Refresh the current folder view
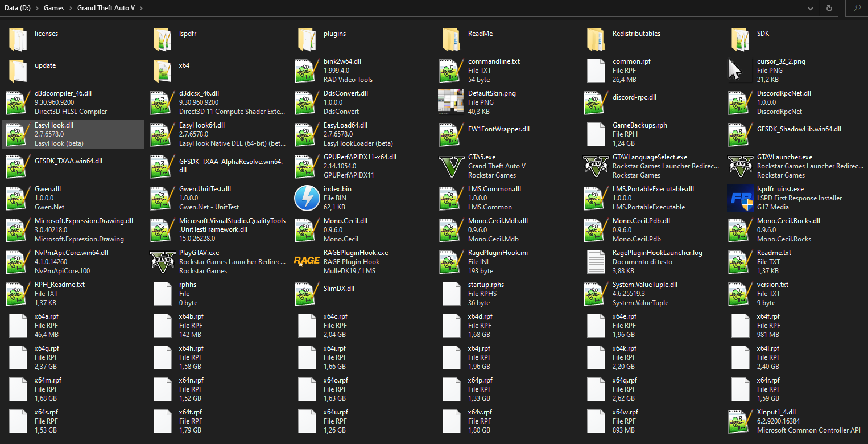Image resolution: width=868 pixels, height=444 pixels. click(x=829, y=8)
